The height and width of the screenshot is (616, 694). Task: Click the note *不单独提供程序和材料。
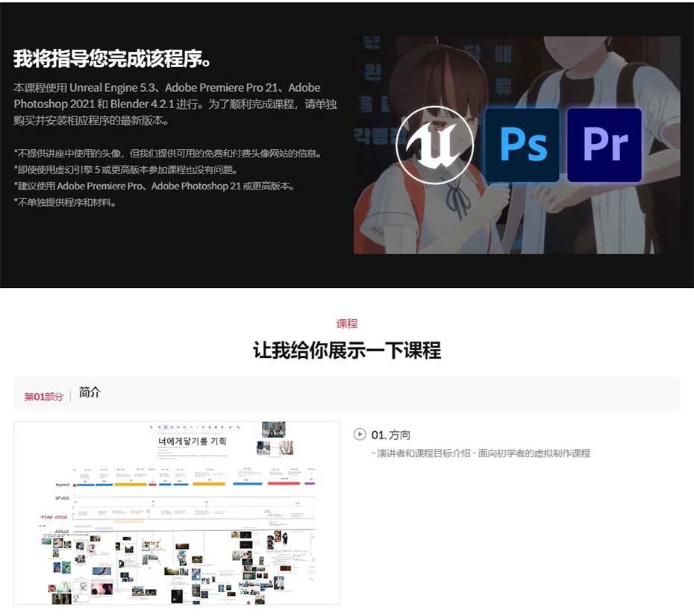point(65,203)
